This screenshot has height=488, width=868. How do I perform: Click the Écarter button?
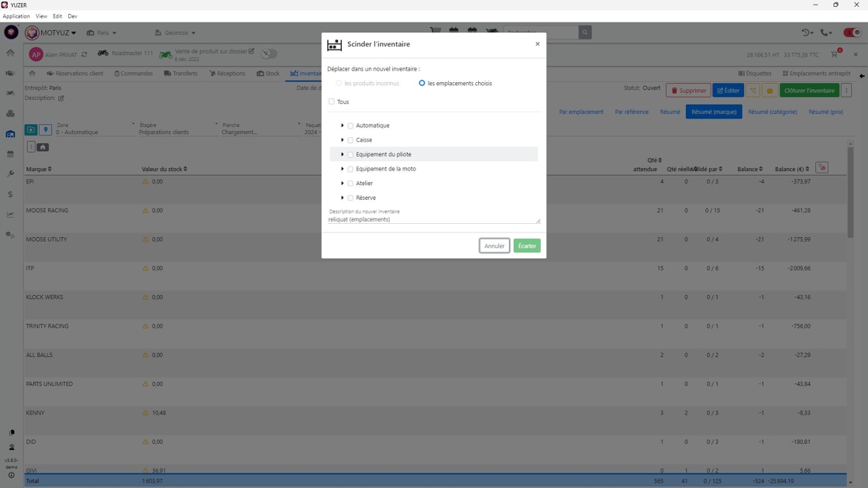tap(526, 246)
